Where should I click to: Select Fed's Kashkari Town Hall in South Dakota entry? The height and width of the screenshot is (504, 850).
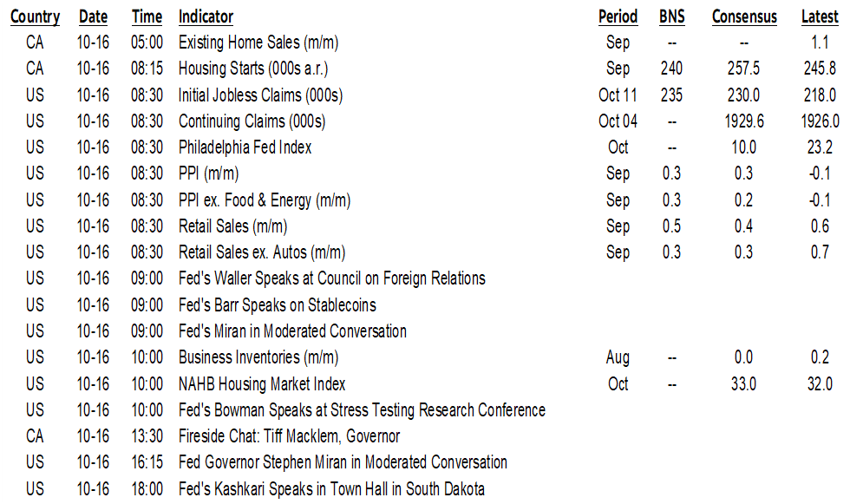click(x=330, y=488)
